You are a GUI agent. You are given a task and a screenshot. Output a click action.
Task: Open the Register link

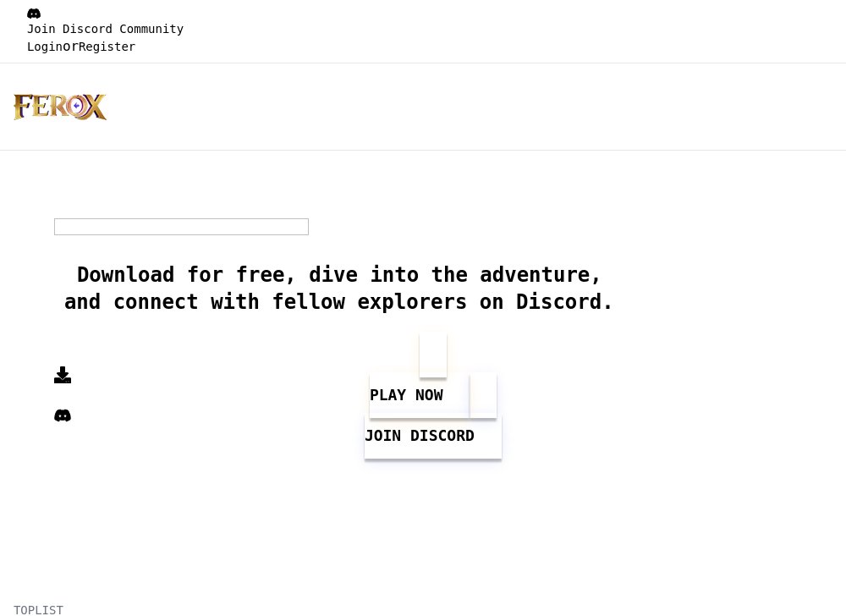(x=107, y=47)
